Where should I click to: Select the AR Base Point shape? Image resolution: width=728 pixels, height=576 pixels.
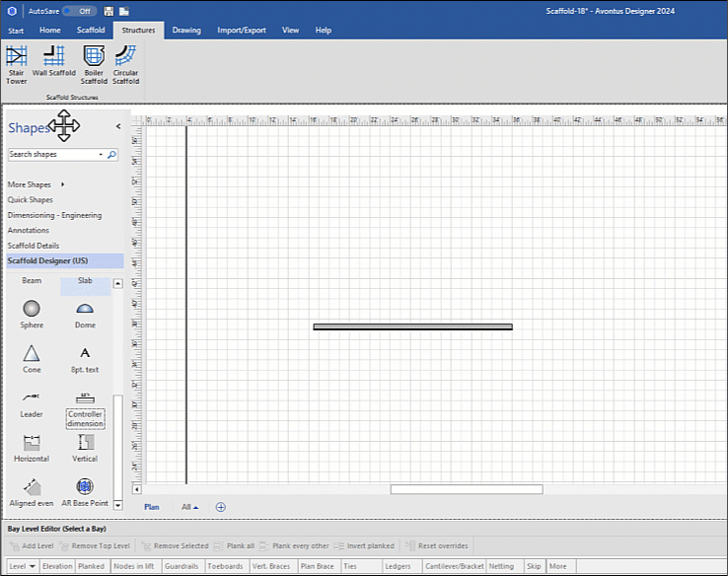pyautogui.click(x=85, y=490)
